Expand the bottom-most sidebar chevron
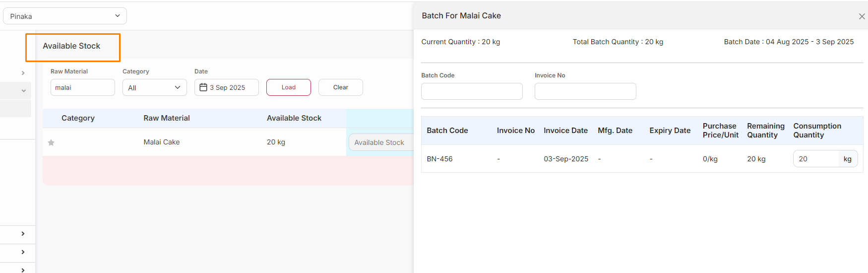The height and width of the screenshot is (273, 868). click(23, 270)
